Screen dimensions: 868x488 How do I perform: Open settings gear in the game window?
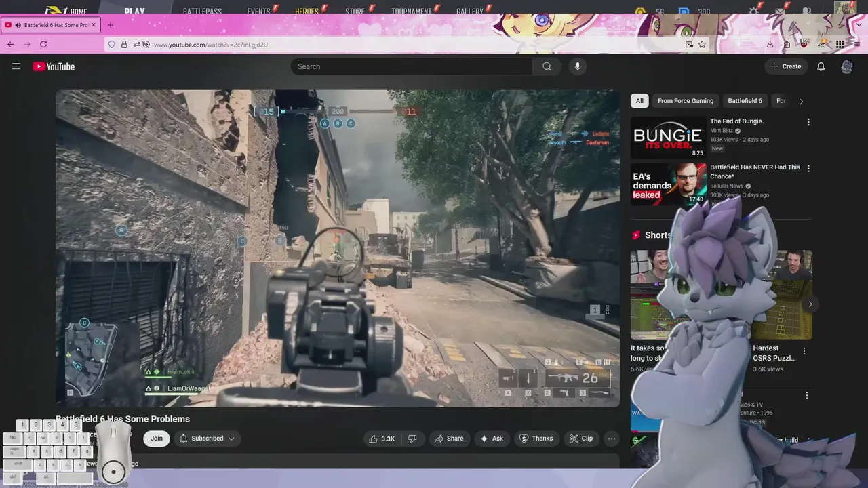tap(754, 11)
